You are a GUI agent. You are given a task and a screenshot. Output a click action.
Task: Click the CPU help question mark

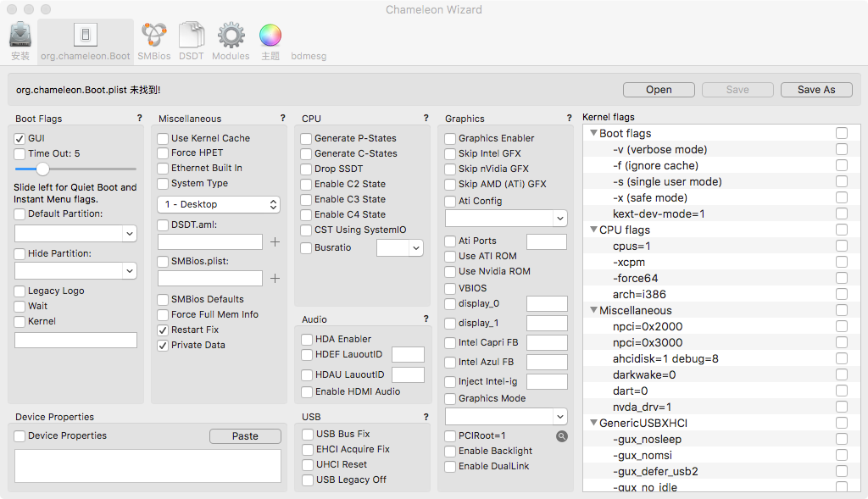(426, 118)
